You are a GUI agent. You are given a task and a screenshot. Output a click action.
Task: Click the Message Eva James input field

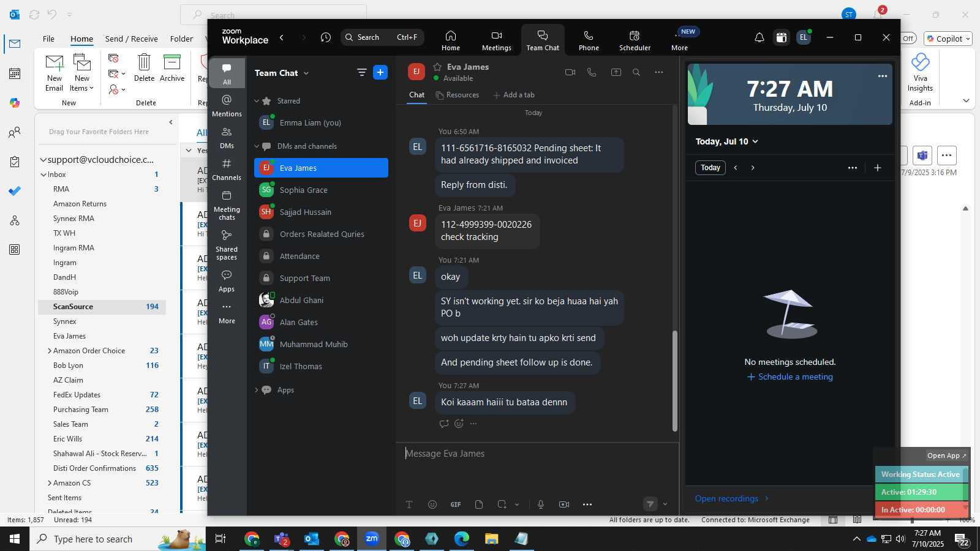(537, 454)
